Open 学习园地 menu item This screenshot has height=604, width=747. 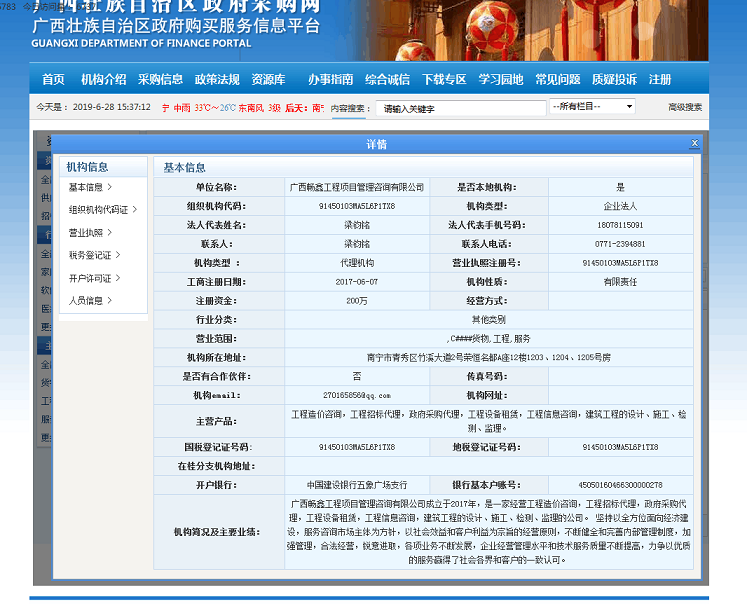click(x=501, y=80)
